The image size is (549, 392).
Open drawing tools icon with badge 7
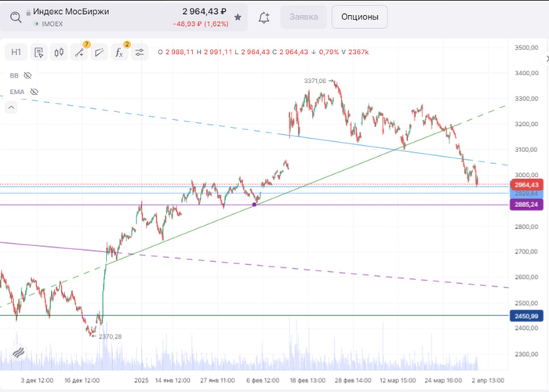(x=79, y=53)
